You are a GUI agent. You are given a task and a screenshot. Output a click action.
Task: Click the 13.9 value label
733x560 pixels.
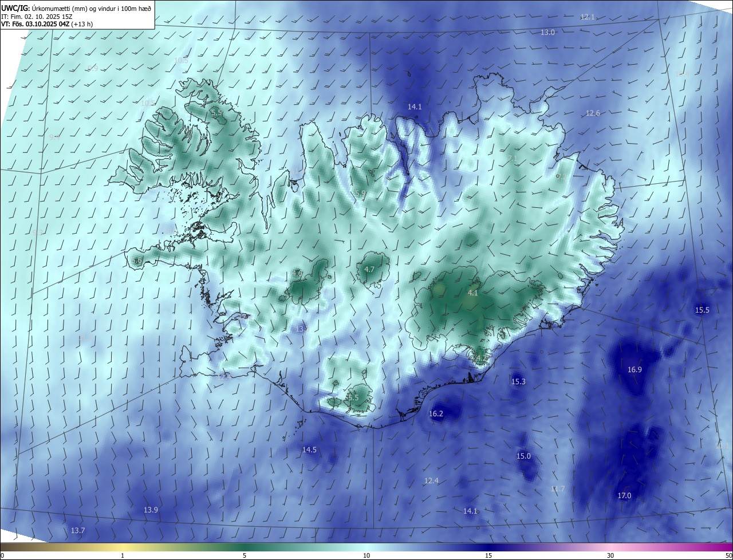(x=151, y=510)
